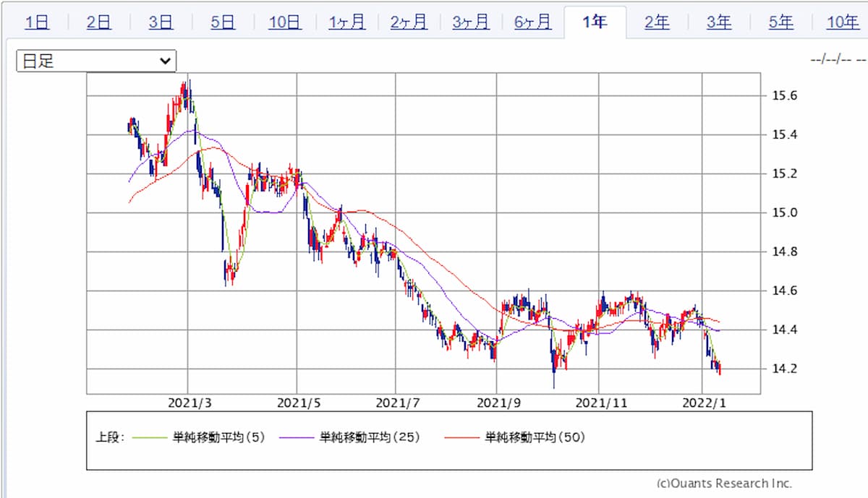Show the 2年 chart period
The height and width of the screenshot is (498, 868).
[x=657, y=22]
